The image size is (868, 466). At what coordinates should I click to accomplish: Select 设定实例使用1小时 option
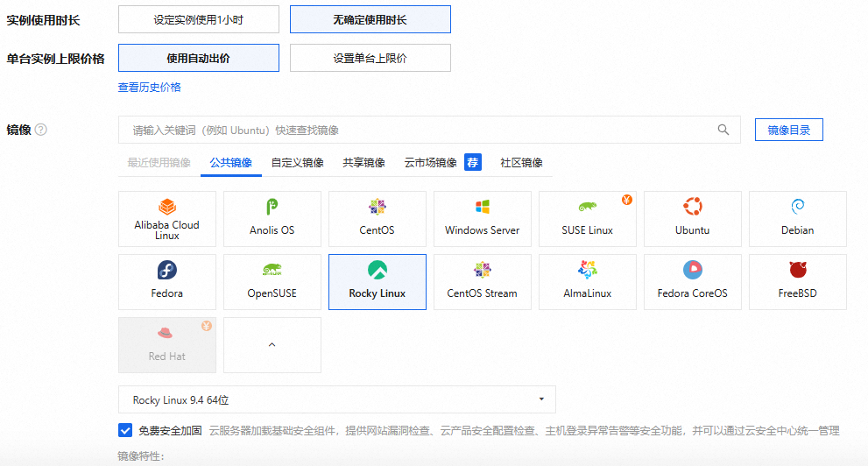point(199,20)
